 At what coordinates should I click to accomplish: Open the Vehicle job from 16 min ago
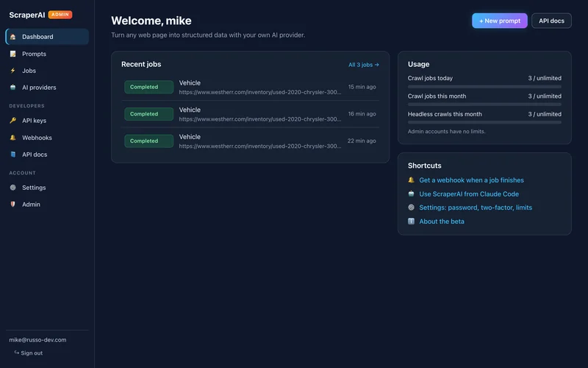[x=250, y=114]
